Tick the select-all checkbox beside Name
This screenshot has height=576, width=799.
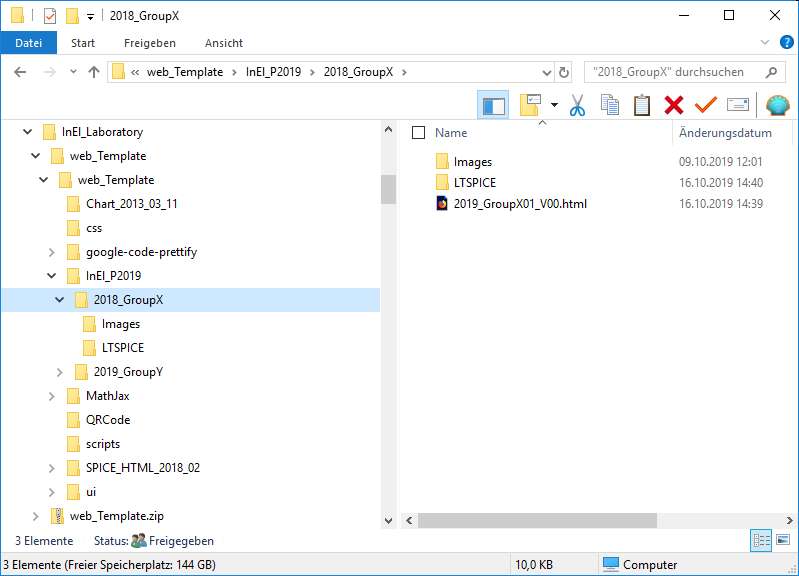click(x=419, y=133)
